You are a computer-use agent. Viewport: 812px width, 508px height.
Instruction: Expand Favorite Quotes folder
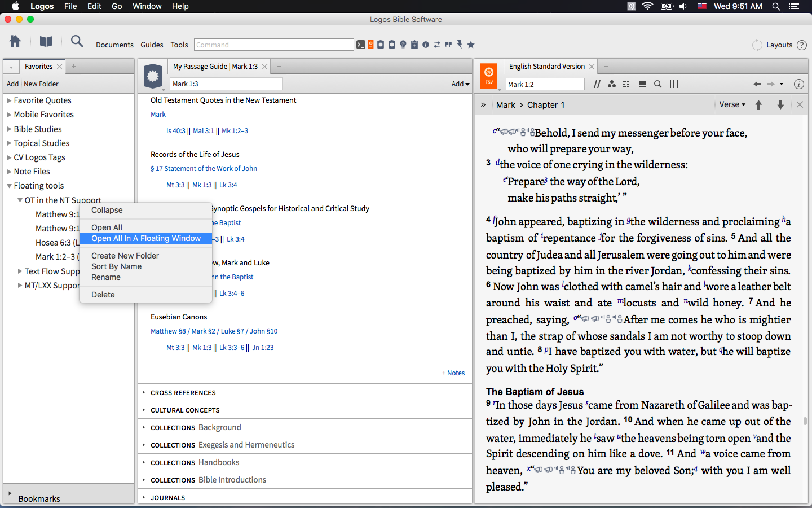[9, 100]
